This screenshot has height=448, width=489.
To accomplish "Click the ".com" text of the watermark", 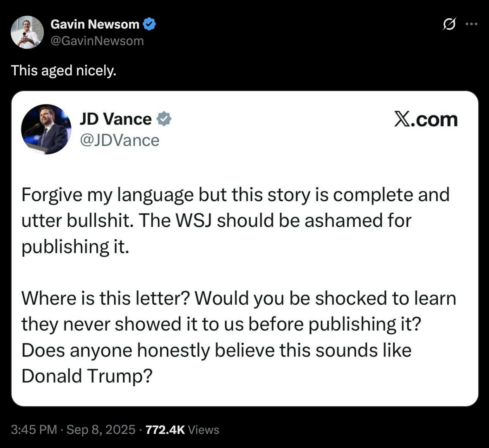I will (434, 120).
